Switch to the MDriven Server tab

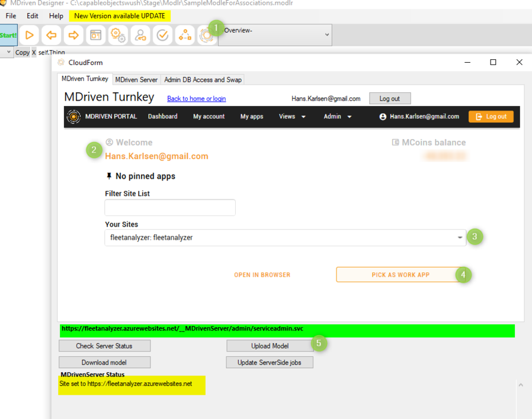136,80
